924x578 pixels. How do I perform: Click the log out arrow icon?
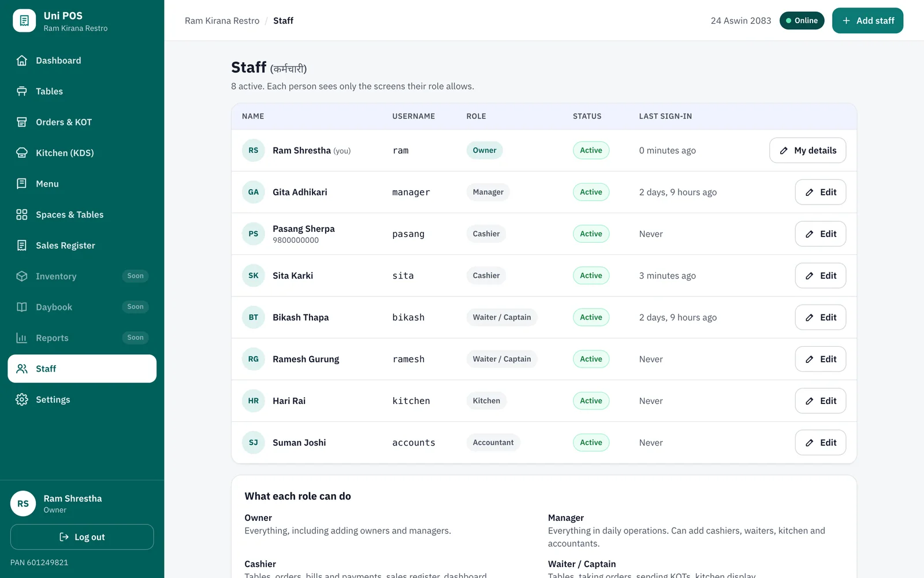pyautogui.click(x=64, y=537)
